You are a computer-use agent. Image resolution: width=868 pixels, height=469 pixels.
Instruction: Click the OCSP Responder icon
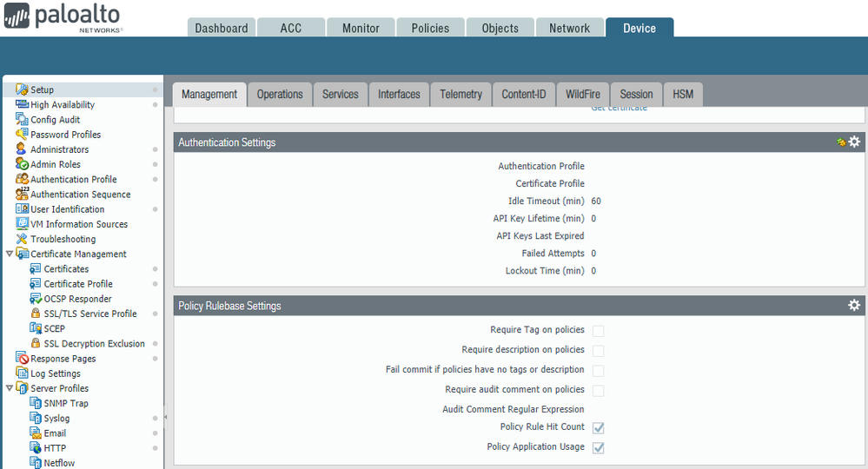tap(36, 299)
